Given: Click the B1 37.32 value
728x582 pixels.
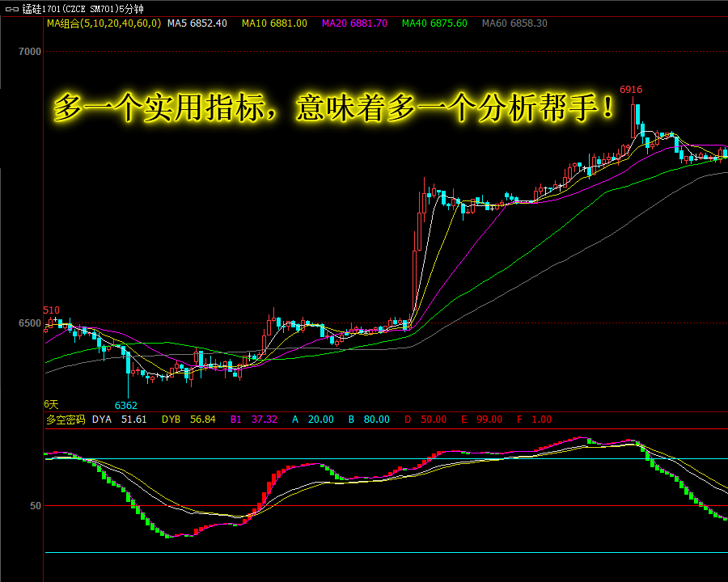Looking at the screenshot, I should 254,420.
